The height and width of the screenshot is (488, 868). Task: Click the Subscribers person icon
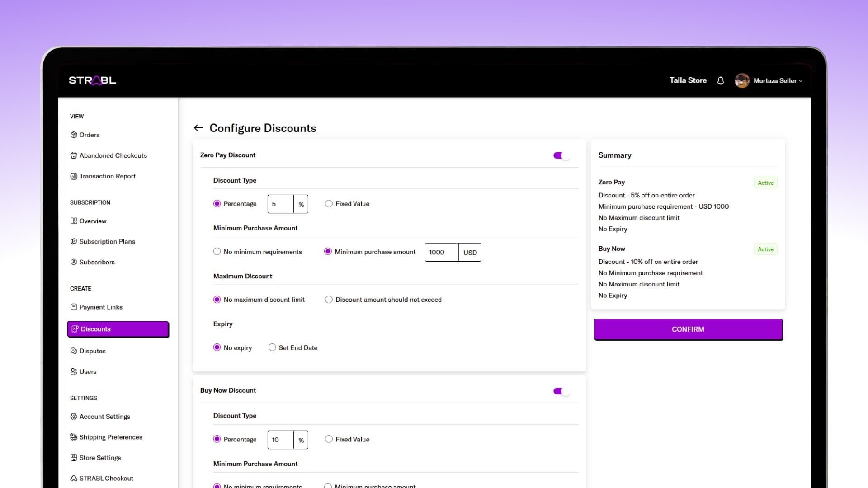pyautogui.click(x=74, y=262)
